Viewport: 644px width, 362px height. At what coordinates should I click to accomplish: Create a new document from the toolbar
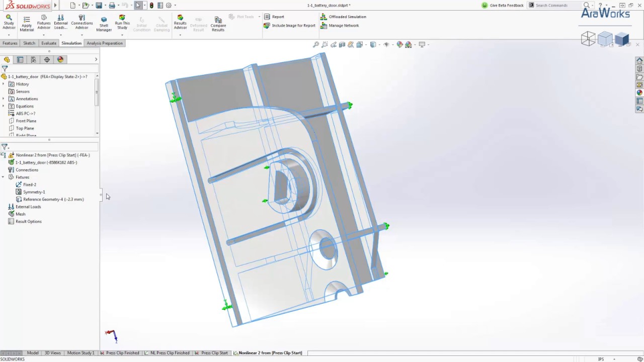tap(72, 6)
